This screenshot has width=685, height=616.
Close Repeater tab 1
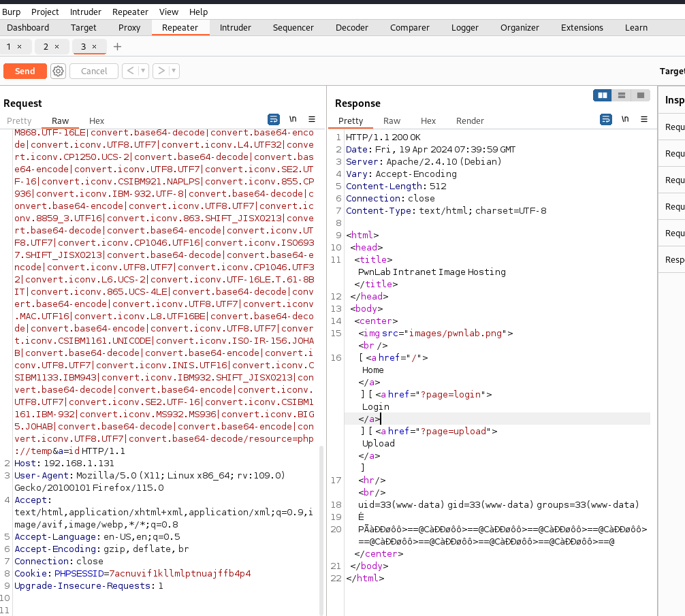pyautogui.click(x=19, y=47)
